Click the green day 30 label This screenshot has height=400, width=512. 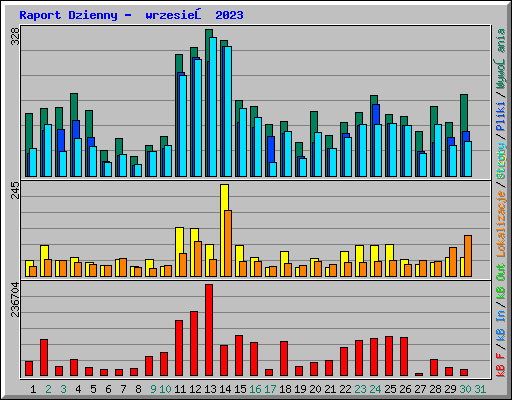point(465,389)
